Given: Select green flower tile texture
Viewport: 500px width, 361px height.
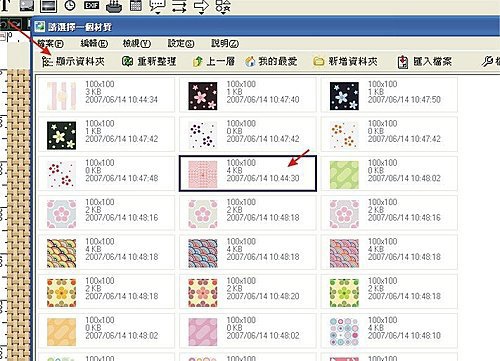Looking at the screenshot, I should (x=389, y=291).
